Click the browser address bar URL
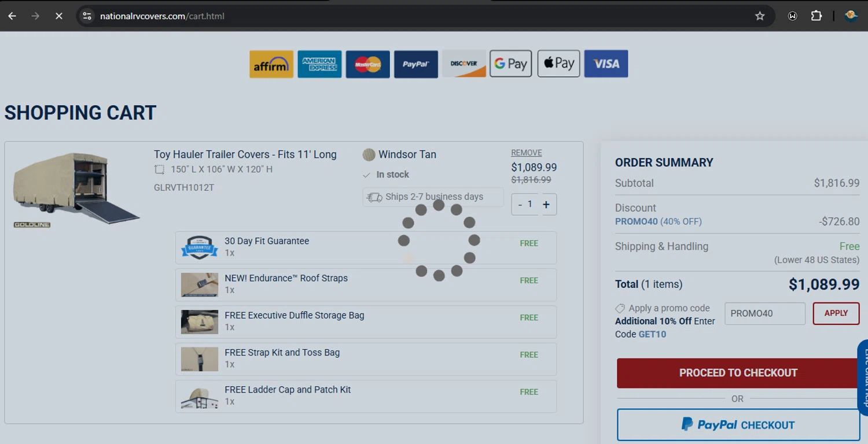868x444 pixels. (x=162, y=16)
